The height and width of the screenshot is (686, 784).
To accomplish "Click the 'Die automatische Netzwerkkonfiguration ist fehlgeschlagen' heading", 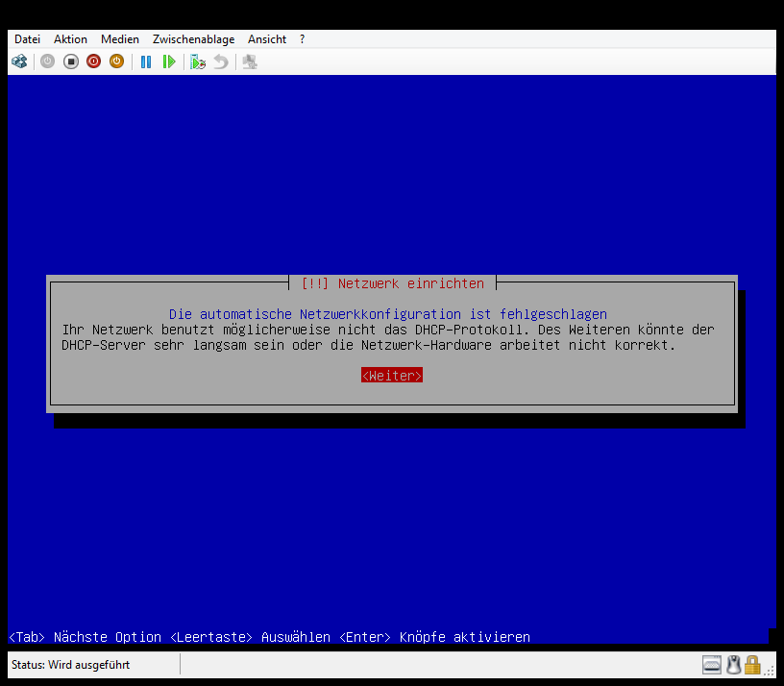I will tap(388, 314).
